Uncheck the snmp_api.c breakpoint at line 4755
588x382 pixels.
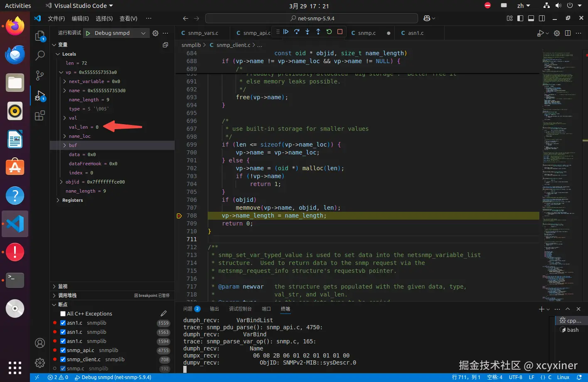pyautogui.click(x=63, y=350)
